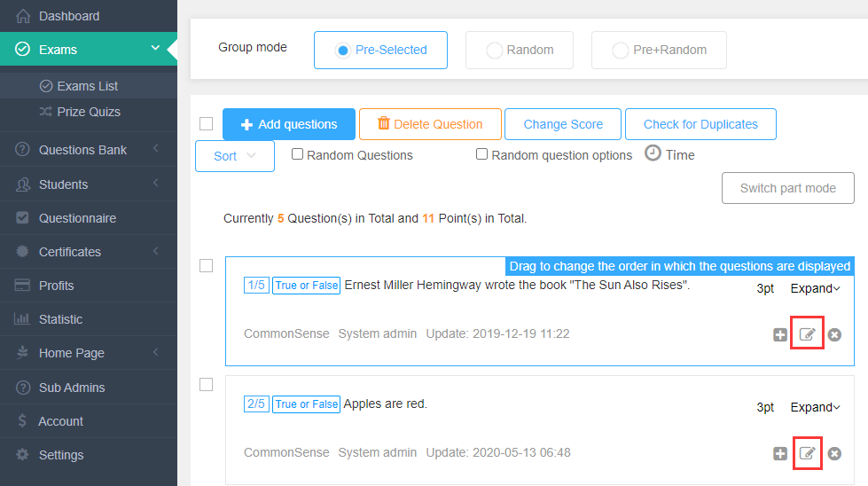This screenshot has height=486, width=868.
Task: Tick the Random question options checkbox
Action: coord(481,154)
